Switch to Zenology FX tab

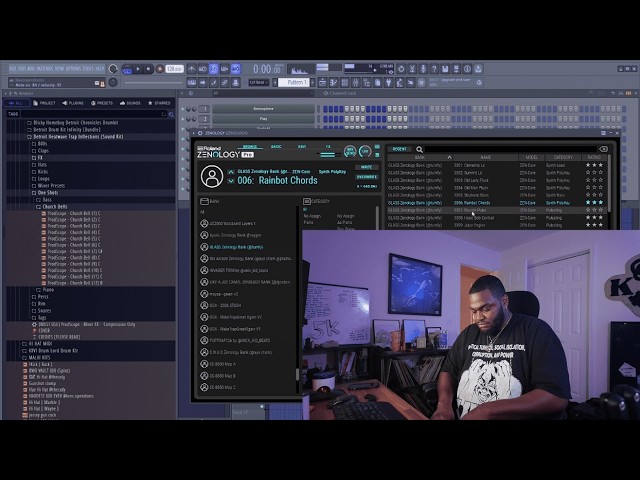(x=328, y=147)
